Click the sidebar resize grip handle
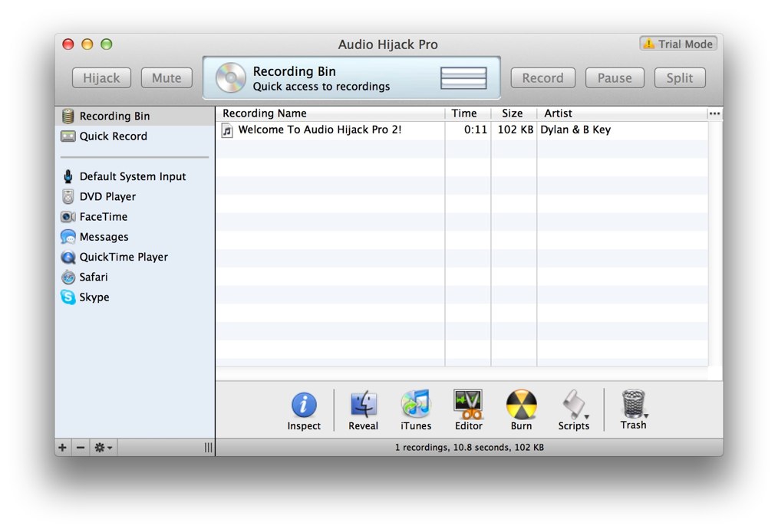The width and height of the screenshot is (778, 532). [x=209, y=448]
